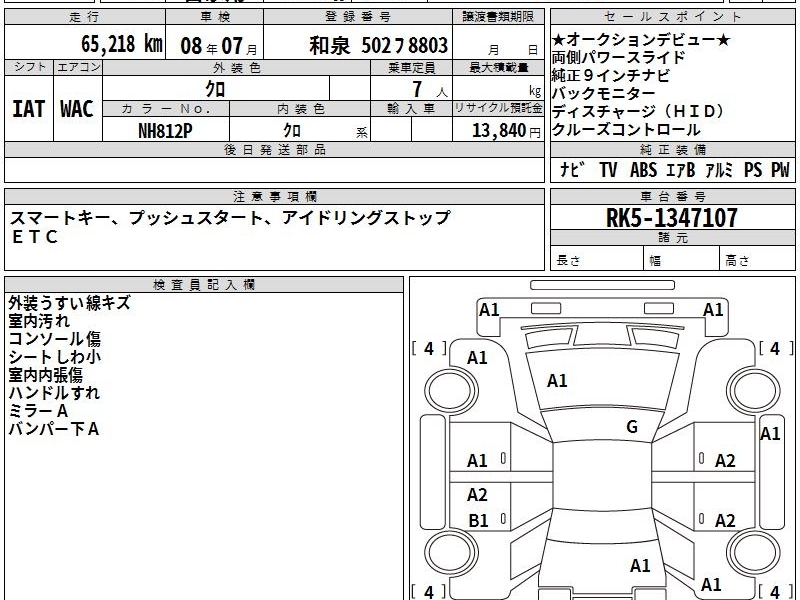Image resolution: width=800 pixels, height=600 pixels.
Task: Click the 幅 dimension label
Action: click(655, 261)
